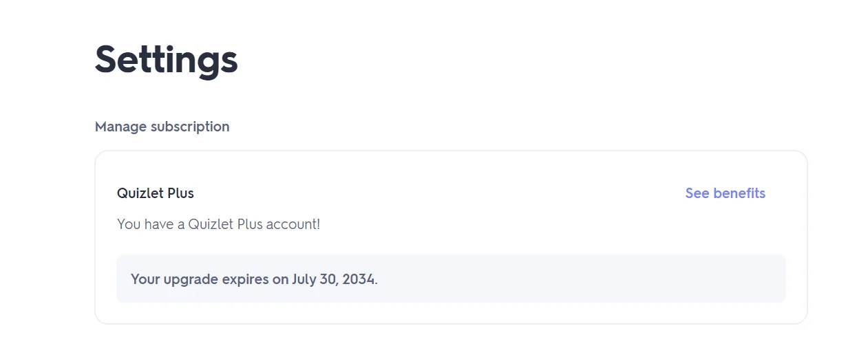Click the word 'benefits' in See benefits
This screenshot has height=337, width=868.
click(739, 193)
